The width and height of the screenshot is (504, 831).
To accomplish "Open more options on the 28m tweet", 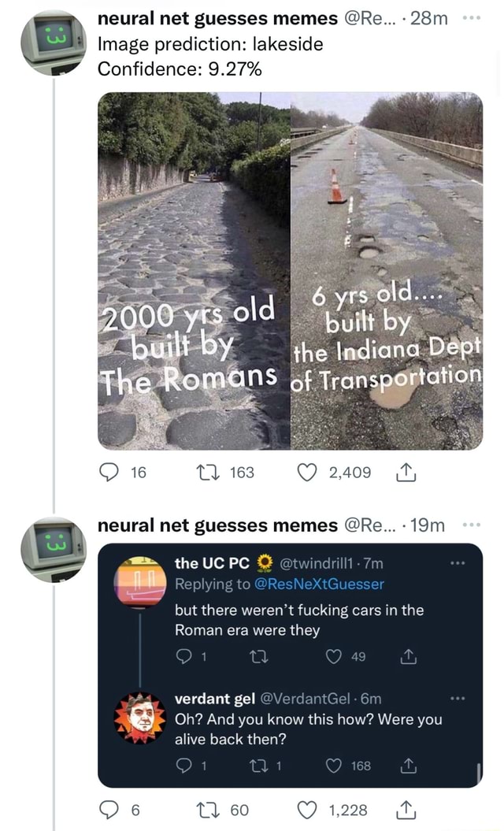I will tap(471, 18).
